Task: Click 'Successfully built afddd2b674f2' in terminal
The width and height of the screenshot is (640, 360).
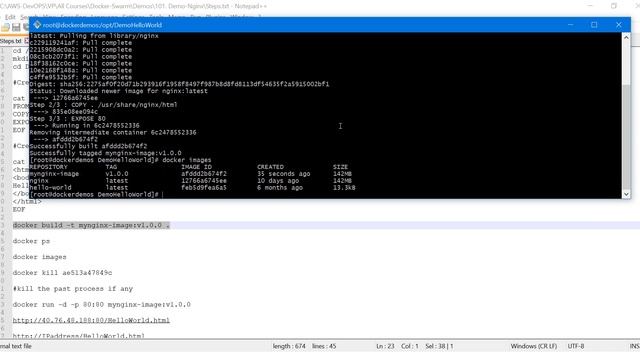Action: point(88,146)
